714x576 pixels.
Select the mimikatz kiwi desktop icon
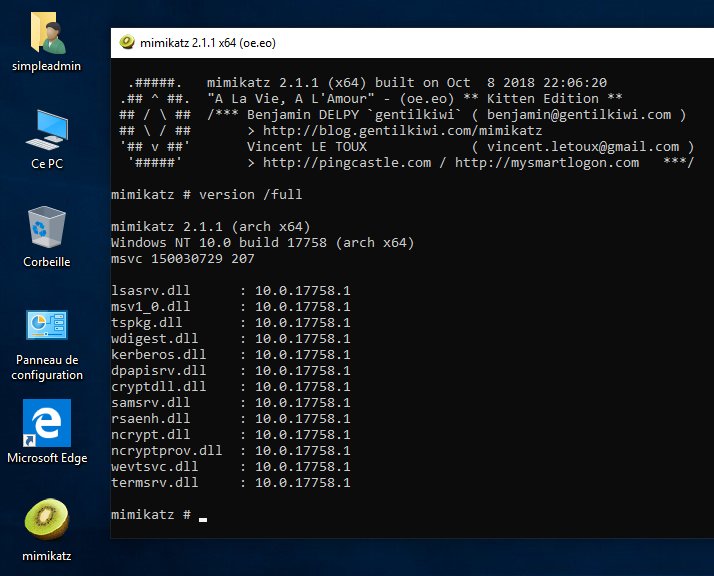[47, 520]
